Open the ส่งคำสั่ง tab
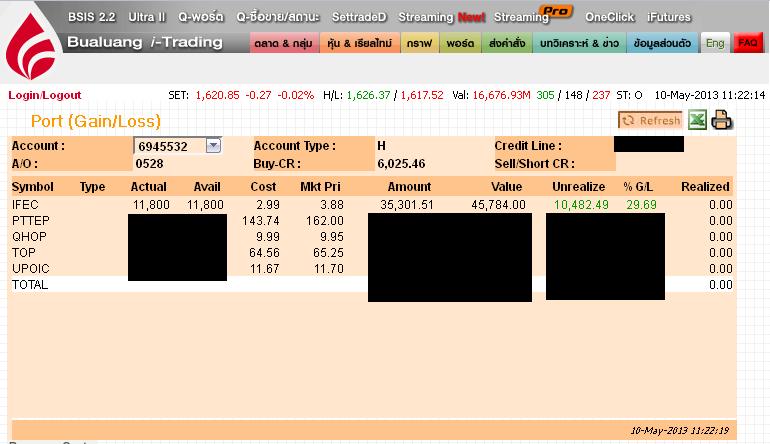The height and width of the screenshot is (444, 770). pyautogui.click(x=506, y=44)
